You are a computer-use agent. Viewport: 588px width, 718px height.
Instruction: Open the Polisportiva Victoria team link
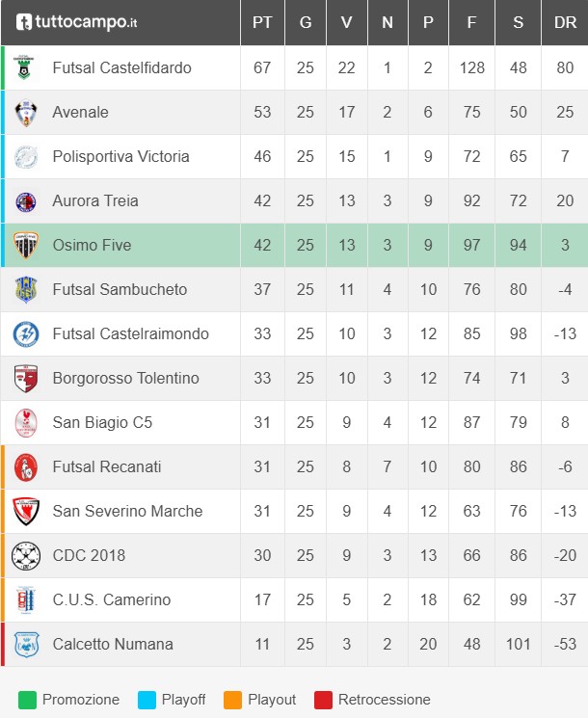(x=120, y=157)
